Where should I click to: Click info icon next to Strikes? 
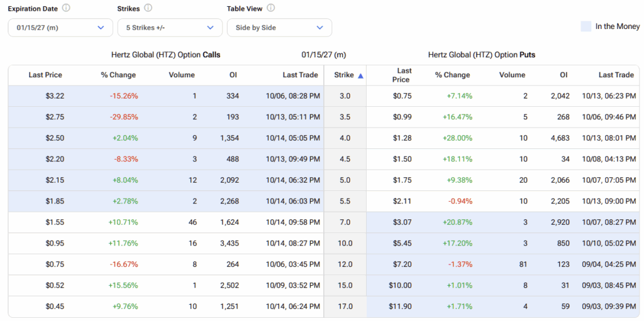[148, 8]
